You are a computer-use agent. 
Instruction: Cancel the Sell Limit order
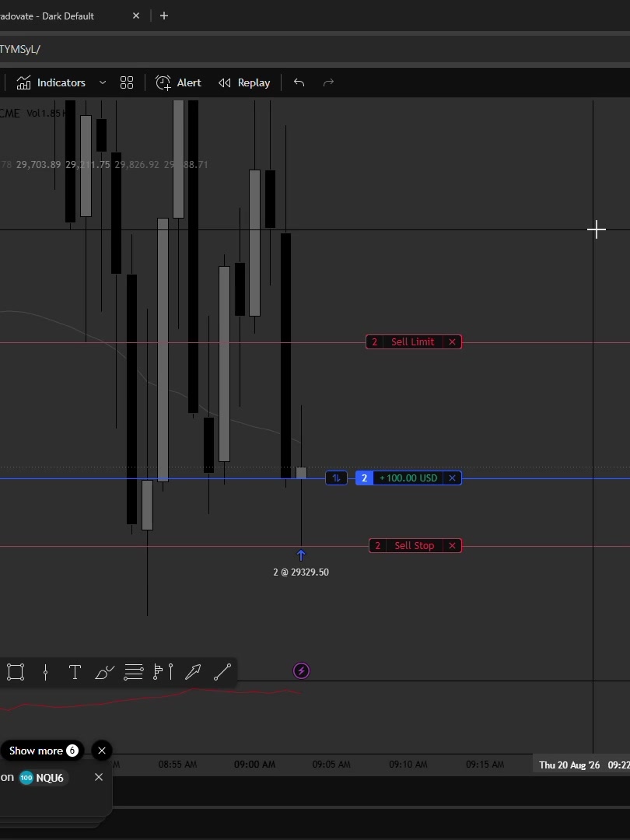click(452, 341)
